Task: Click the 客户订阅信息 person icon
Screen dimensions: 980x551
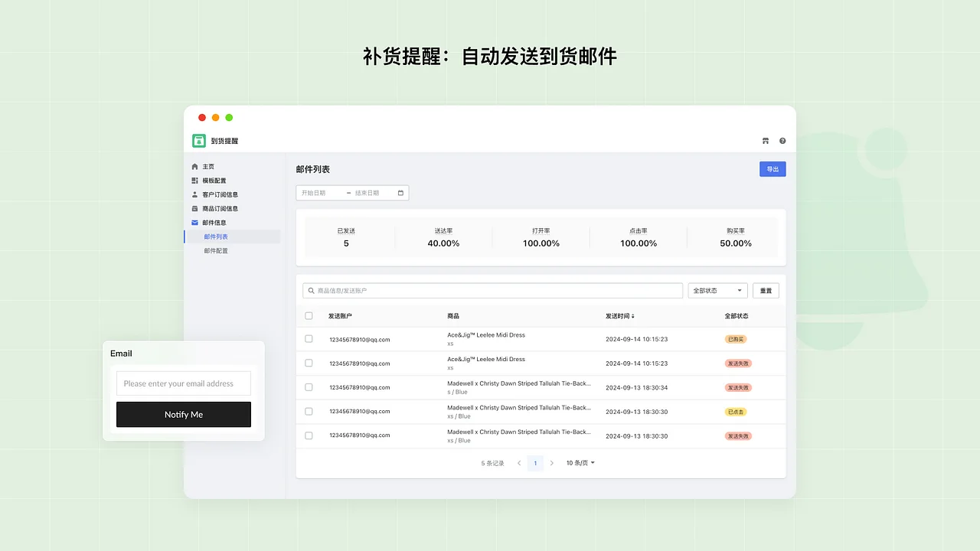Action: click(x=194, y=194)
